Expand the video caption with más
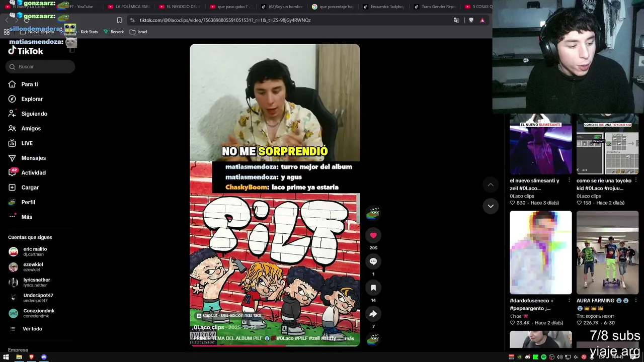This screenshot has width=644, height=362. point(350,338)
